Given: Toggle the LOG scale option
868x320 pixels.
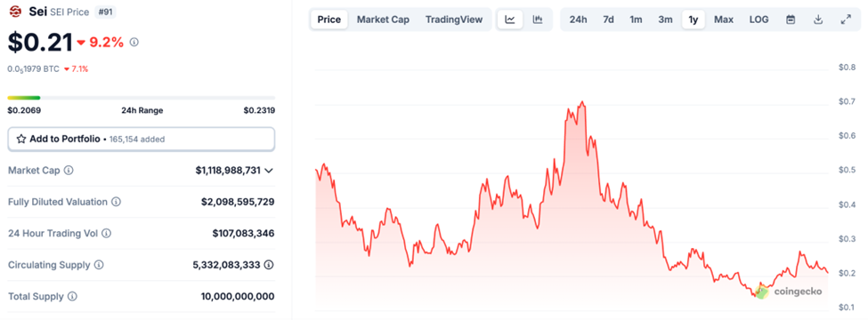Looking at the screenshot, I should (759, 20).
